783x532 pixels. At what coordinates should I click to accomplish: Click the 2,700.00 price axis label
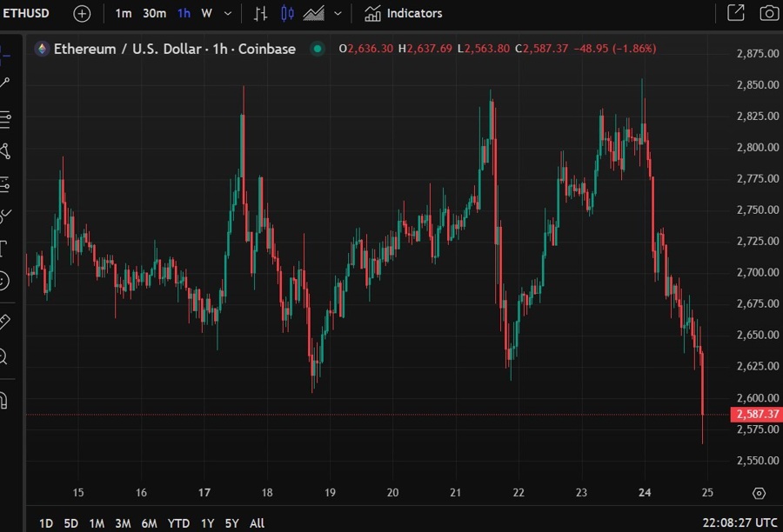pyautogui.click(x=758, y=272)
